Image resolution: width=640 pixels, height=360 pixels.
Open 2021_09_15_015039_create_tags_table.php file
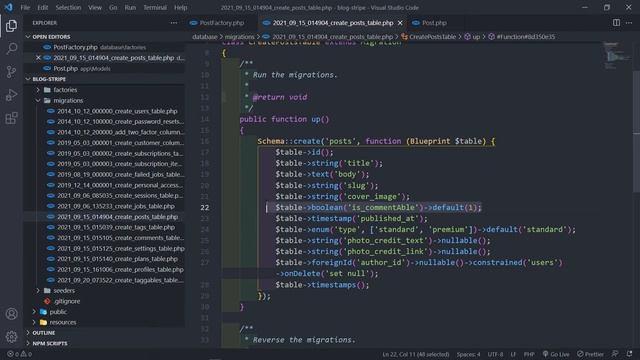[116, 227]
